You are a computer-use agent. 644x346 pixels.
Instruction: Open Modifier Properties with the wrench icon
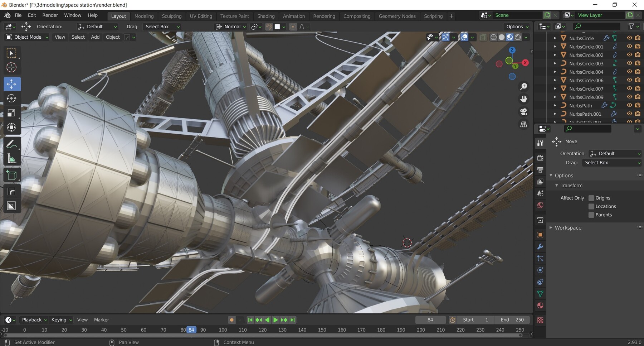(540, 247)
